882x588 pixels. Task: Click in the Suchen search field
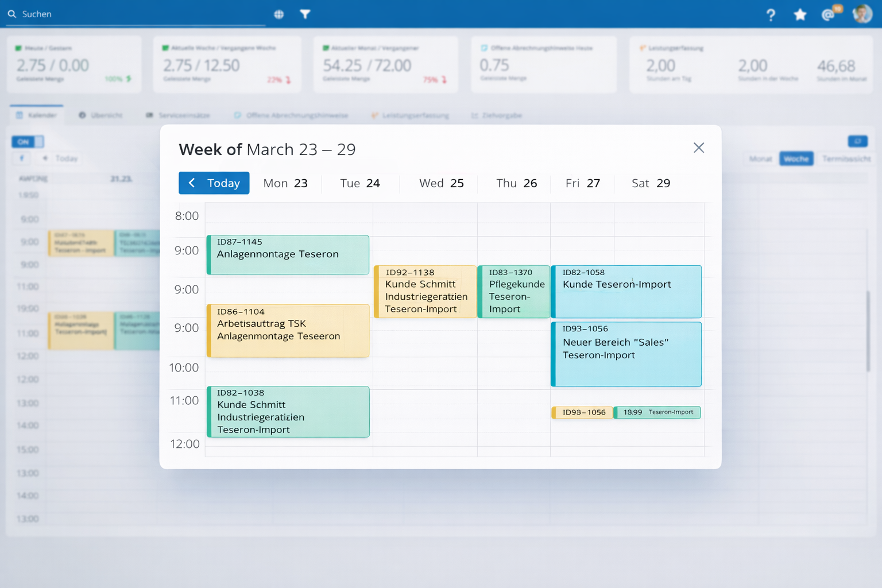(138, 14)
